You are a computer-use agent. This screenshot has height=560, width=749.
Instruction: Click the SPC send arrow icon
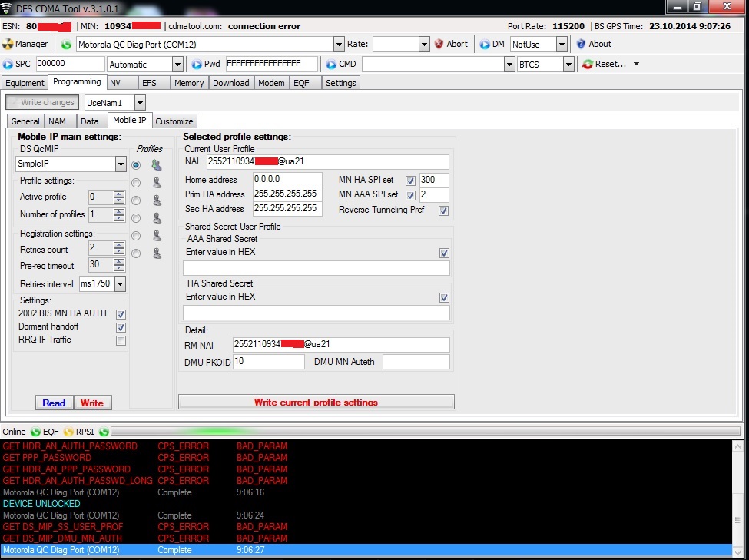point(8,64)
